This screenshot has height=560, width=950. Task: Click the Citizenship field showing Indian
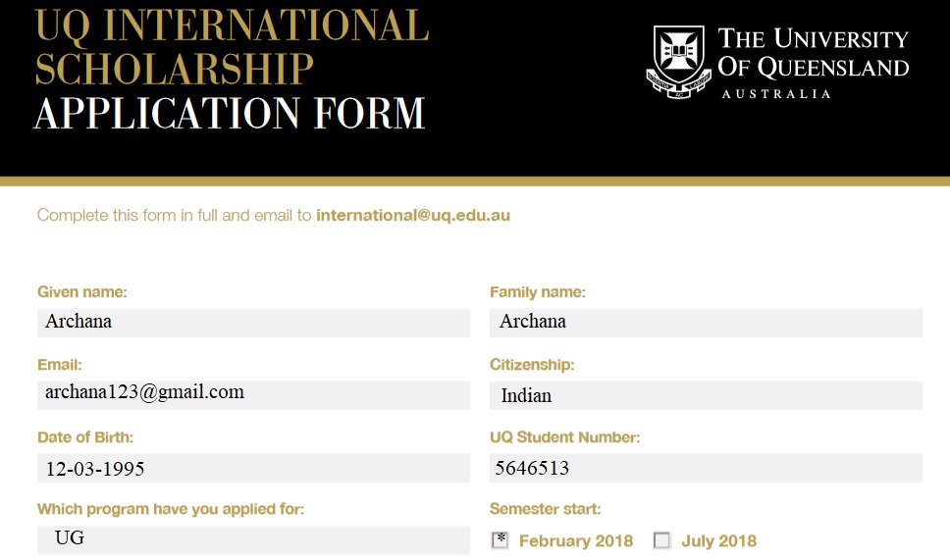point(706,395)
